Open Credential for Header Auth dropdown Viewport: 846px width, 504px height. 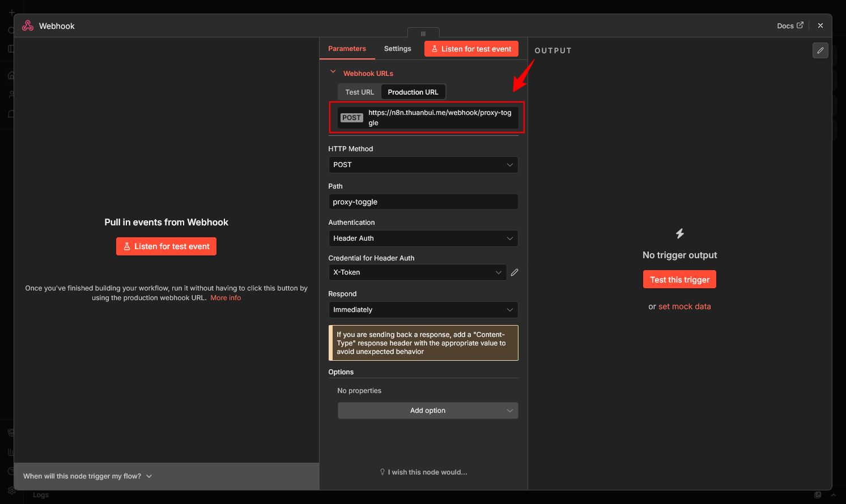[418, 272]
